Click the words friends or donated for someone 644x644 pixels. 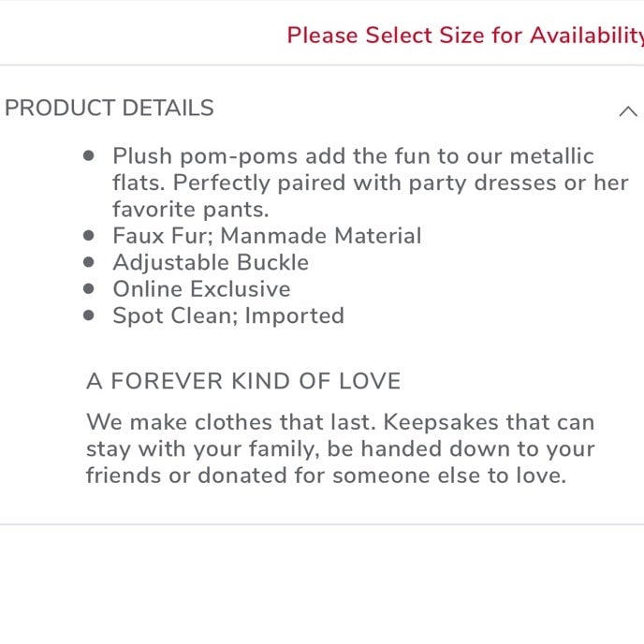(x=258, y=476)
